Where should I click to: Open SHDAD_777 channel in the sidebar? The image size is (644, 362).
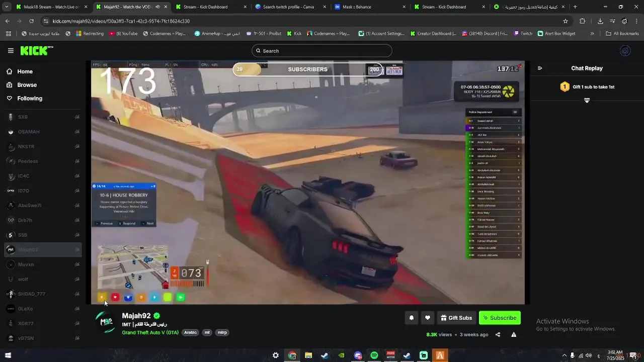[x=43, y=294]
